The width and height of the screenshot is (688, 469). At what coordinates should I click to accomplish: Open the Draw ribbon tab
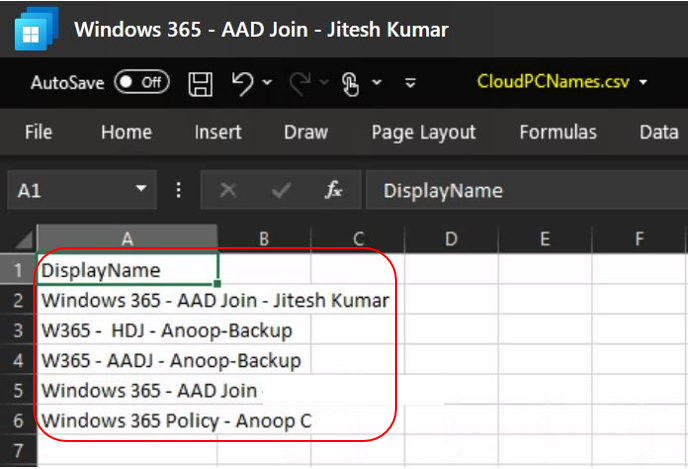[x=306, y=132]
